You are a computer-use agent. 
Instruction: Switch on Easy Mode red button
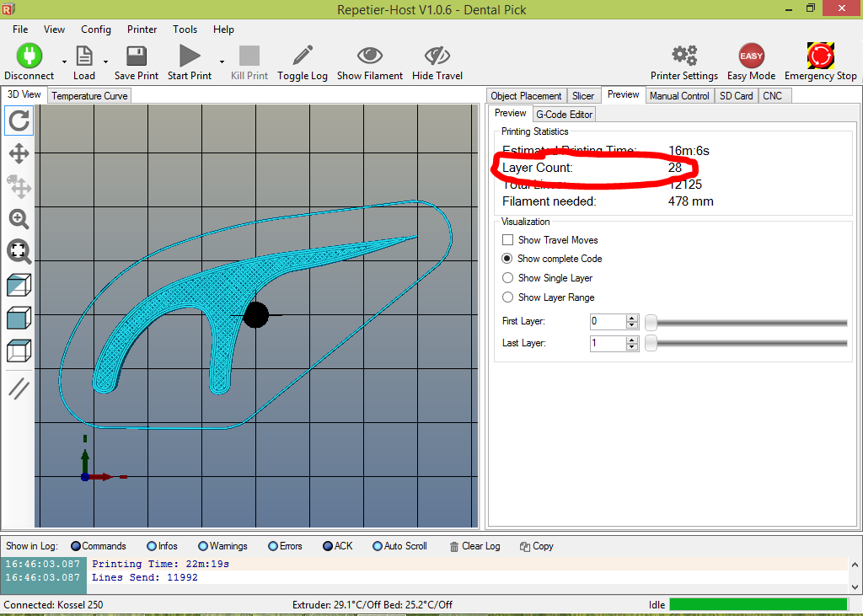click(x=751, y=56)
